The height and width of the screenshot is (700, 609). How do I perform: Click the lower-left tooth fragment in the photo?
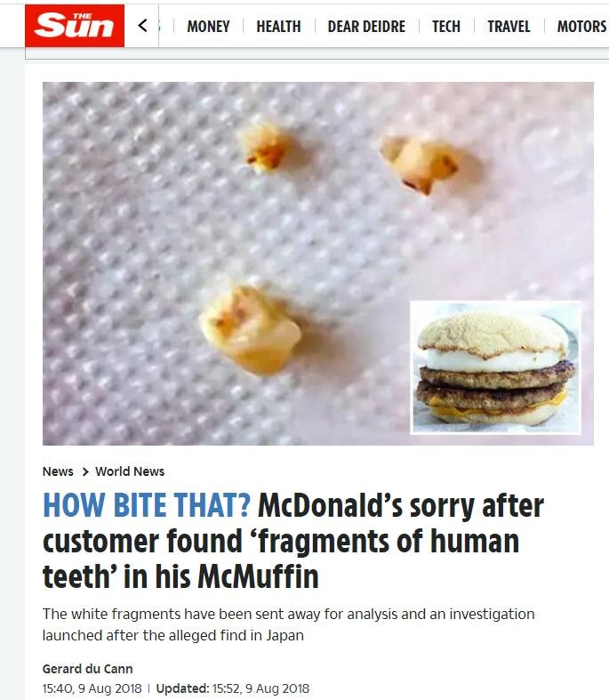pyautogui.click(x=250, y=329)
